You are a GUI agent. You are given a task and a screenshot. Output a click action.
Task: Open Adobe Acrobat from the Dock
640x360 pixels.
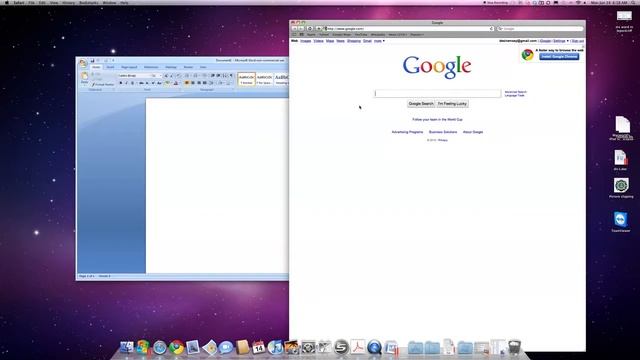(358, 347)
